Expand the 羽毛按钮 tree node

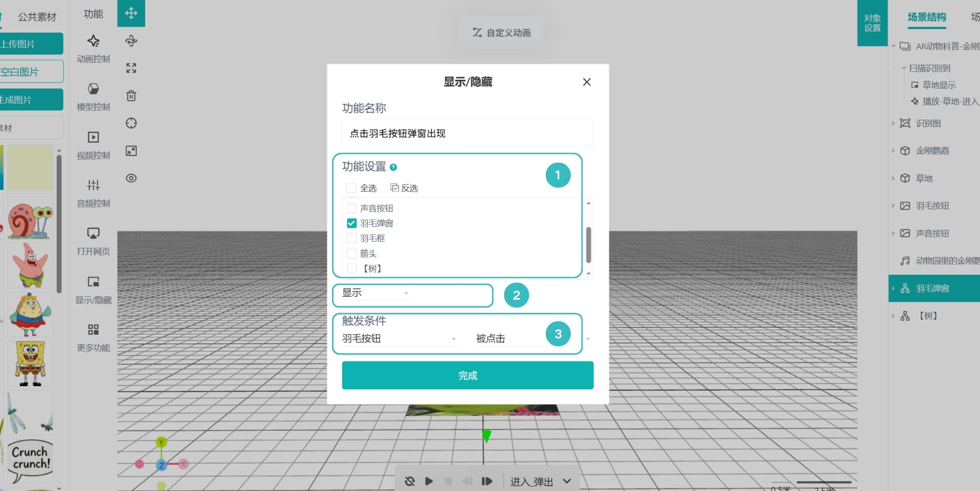point(893,206)
